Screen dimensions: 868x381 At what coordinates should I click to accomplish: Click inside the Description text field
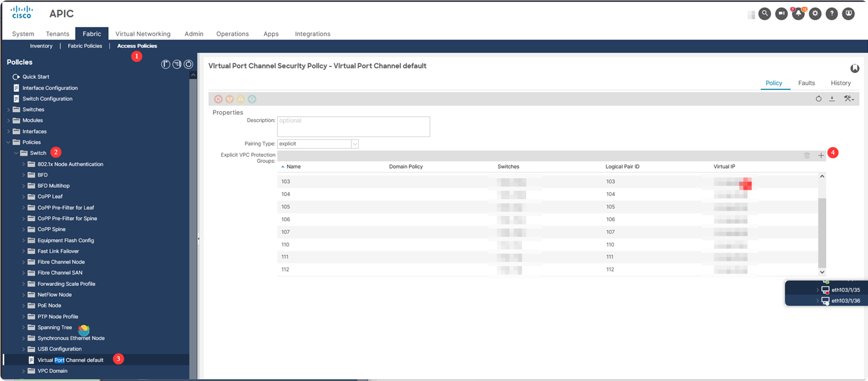tap(353, 126)
